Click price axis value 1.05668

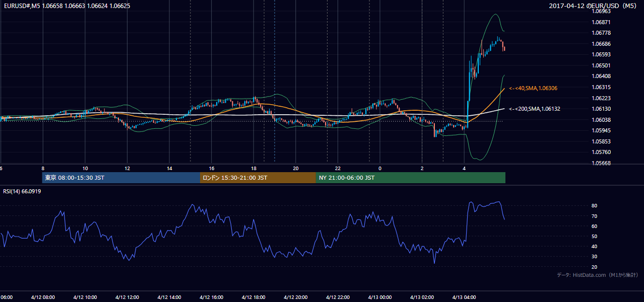(x=601, y=163)
